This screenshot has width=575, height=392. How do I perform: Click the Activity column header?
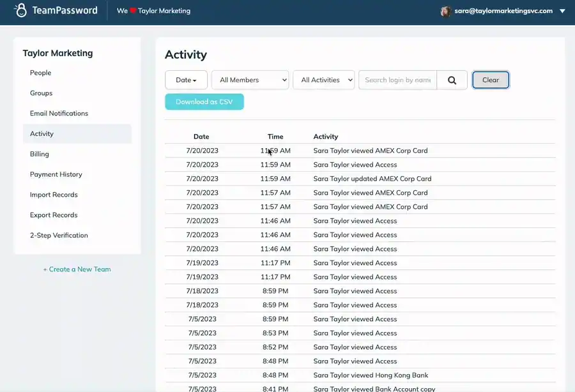click(x=326, y=137)
